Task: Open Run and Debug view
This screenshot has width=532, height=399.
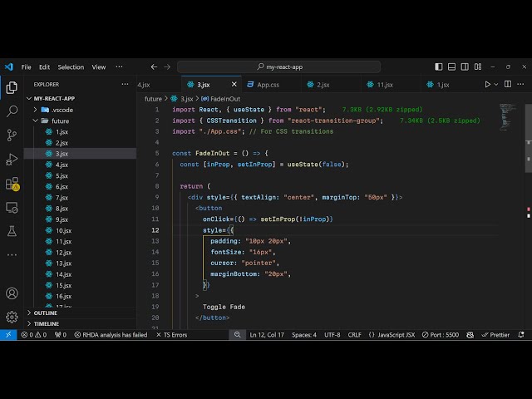Action: (12, 159)
